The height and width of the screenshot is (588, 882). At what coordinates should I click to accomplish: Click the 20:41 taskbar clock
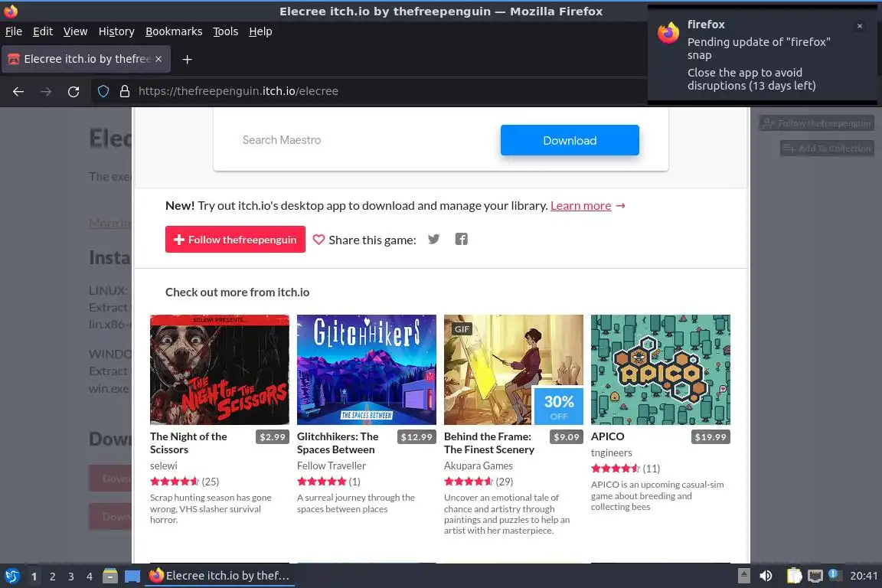[864, 576]
